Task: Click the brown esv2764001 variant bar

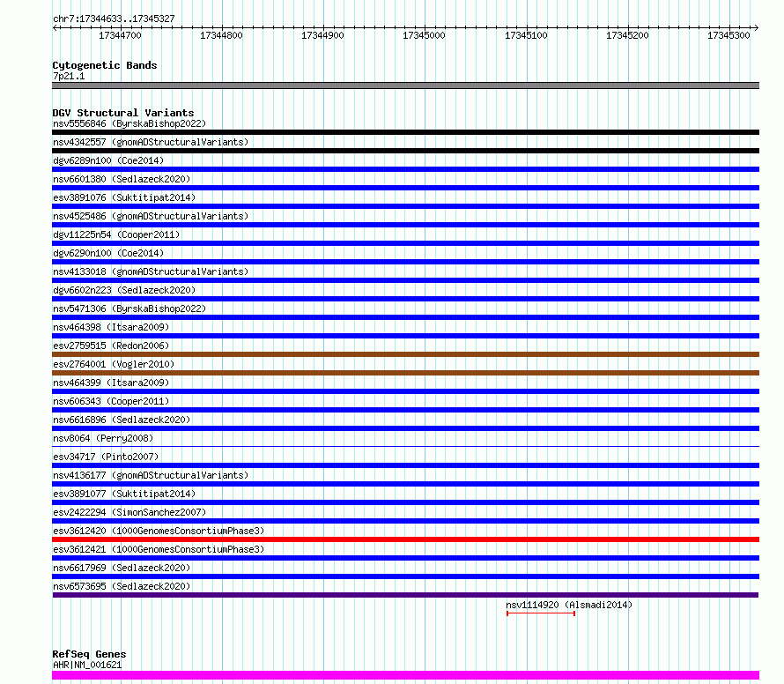Action: [x=405, y=373]
